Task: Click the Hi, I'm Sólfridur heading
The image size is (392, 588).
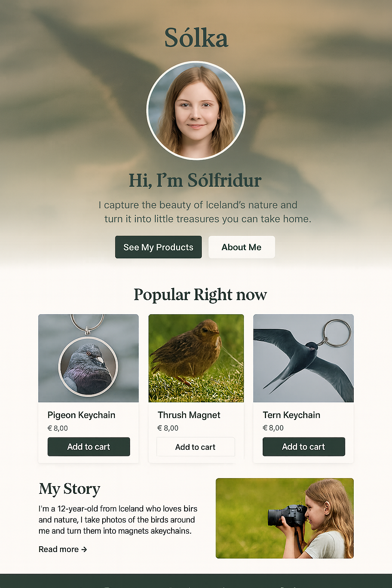Action: 195,180
